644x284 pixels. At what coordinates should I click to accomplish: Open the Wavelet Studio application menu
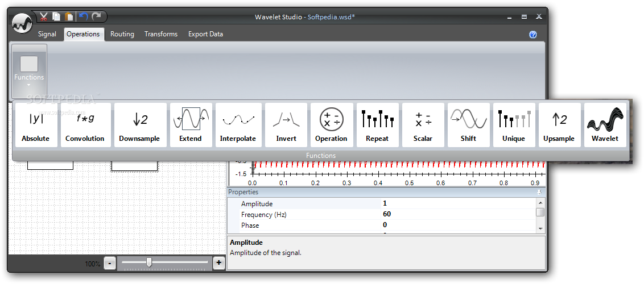(x=22, y=24)
